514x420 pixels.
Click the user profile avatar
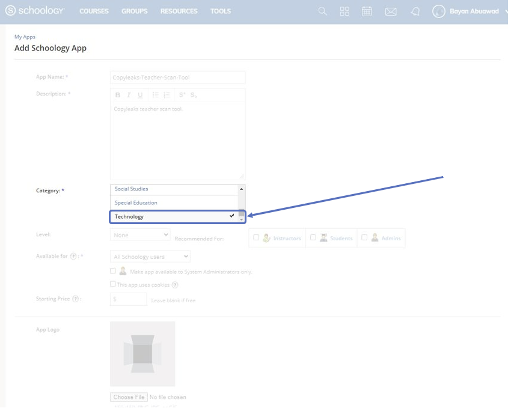[x=439, y=11]
